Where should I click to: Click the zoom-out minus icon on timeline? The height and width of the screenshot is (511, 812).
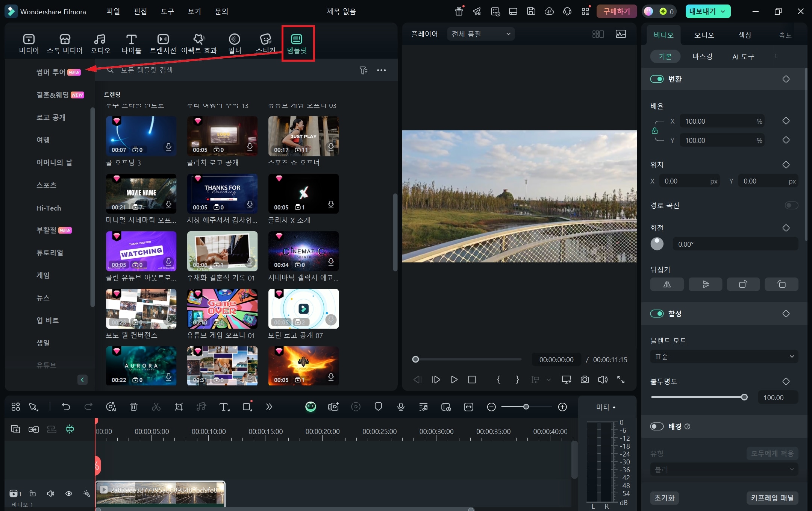coord(491,407)
